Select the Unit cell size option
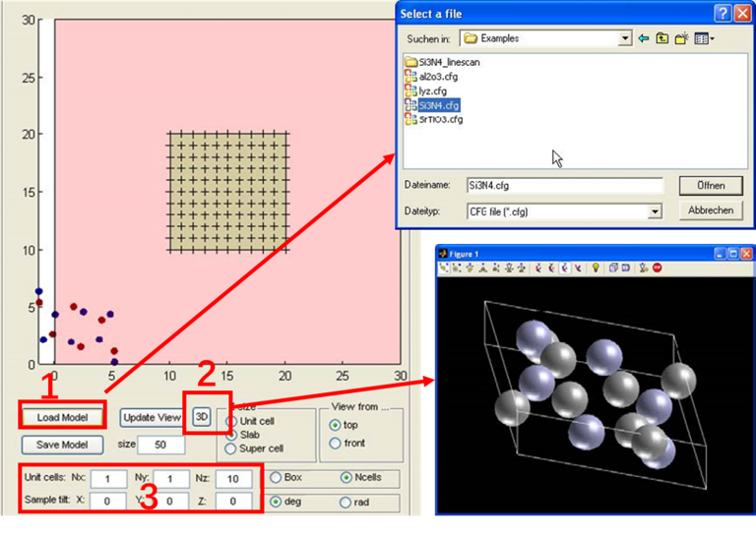Image resolution: width=756 pixels, height=540 pixels. [x=231, y=422]
